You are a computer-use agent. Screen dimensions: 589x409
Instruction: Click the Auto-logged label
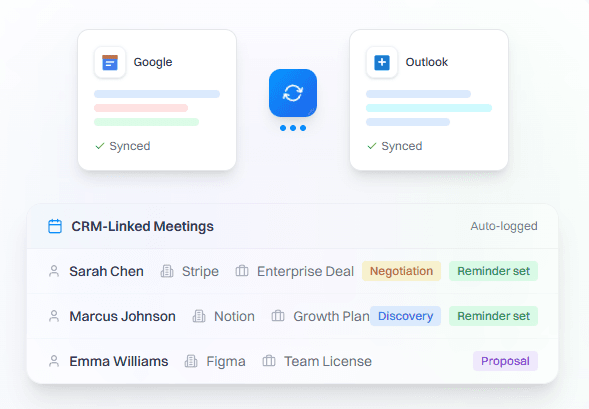pyautogui.click(x=504, y=226)
